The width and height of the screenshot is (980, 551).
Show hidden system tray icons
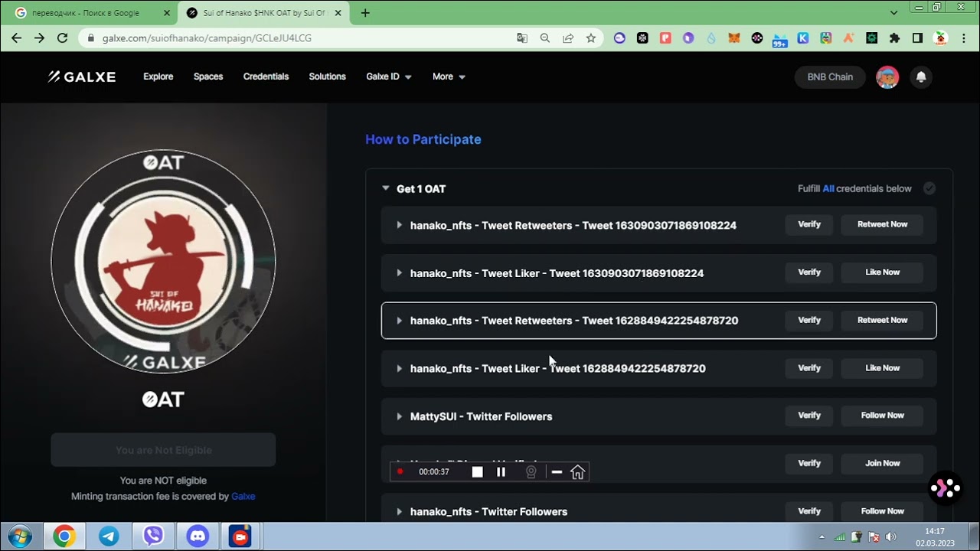click(822, 536)
